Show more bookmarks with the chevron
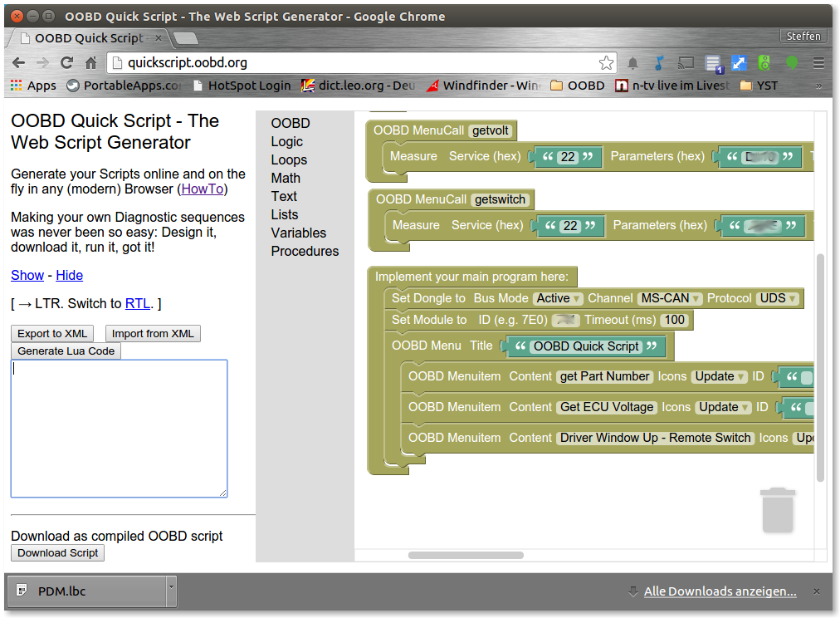 click(818, 86)
